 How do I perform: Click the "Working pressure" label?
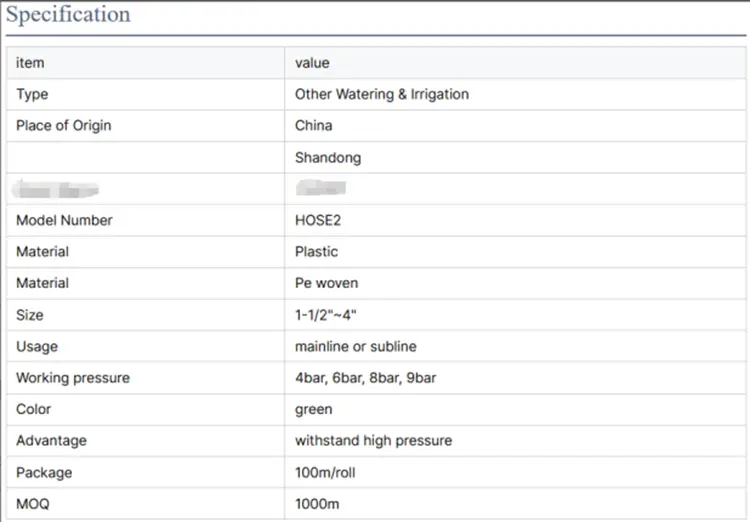pos(73,378)
